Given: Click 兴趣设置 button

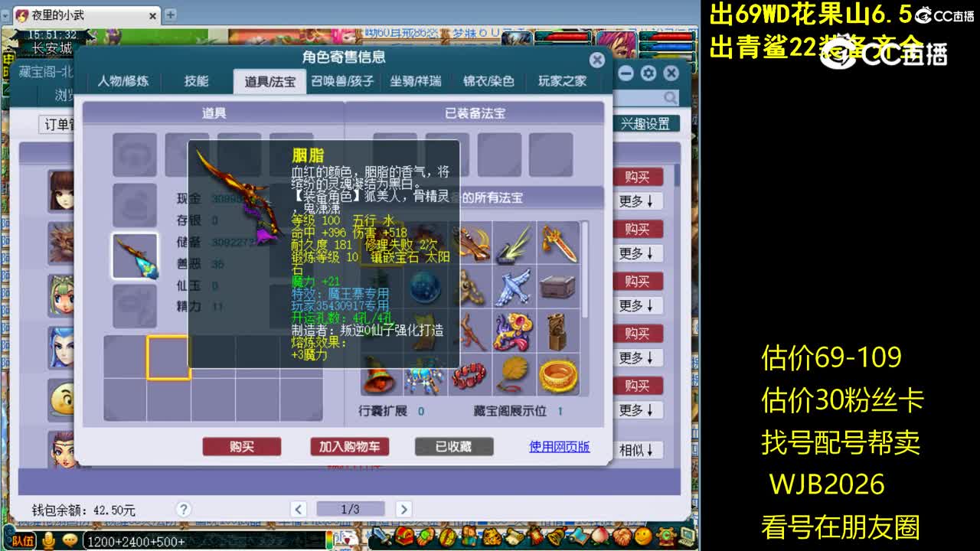Looking at the screenshot, I should [645, 124].
